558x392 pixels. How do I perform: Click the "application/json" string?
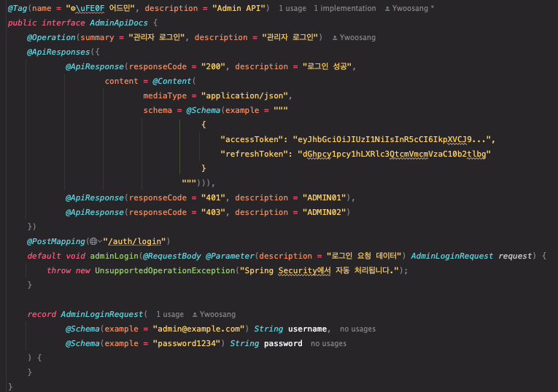point(244,95)
